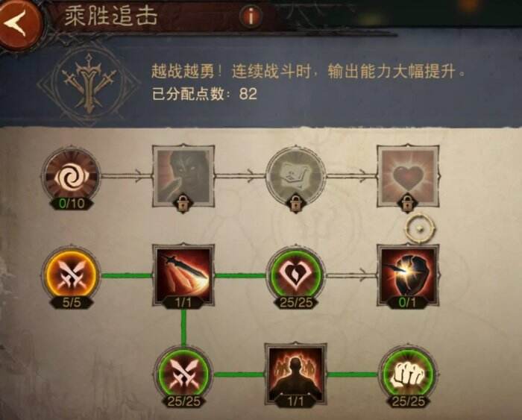Tap the 乘胜追击 title text
This screenshot has height=420, width=522.
111,16
